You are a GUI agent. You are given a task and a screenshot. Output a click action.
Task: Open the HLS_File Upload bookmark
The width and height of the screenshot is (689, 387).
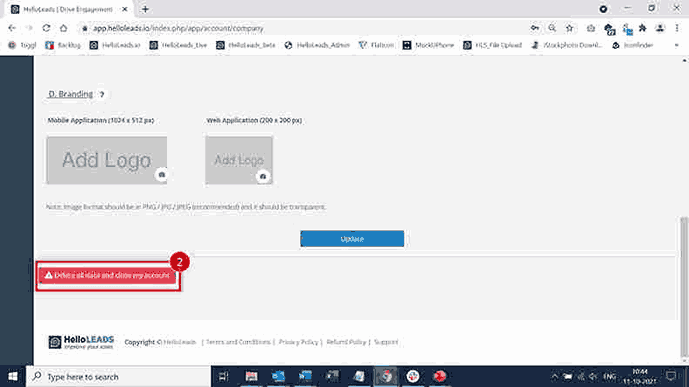click(x=493, y=45)
